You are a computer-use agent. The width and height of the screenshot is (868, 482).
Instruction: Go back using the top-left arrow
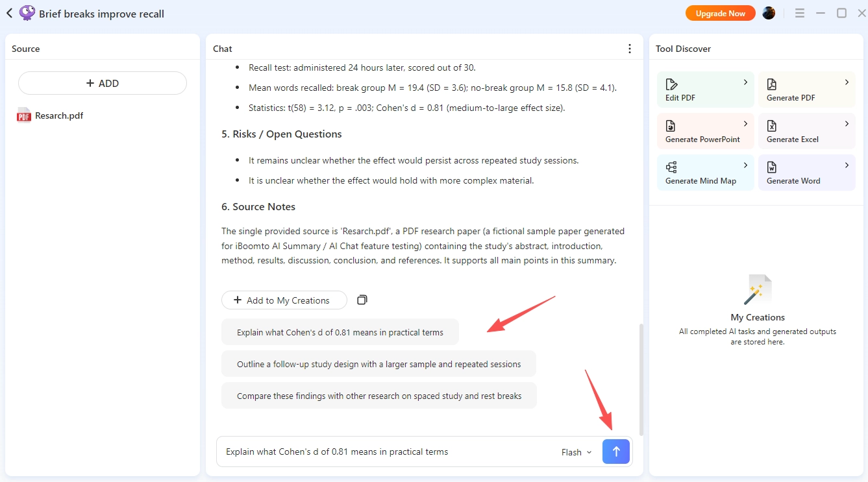pyautogui.click(x=9, y=13)
